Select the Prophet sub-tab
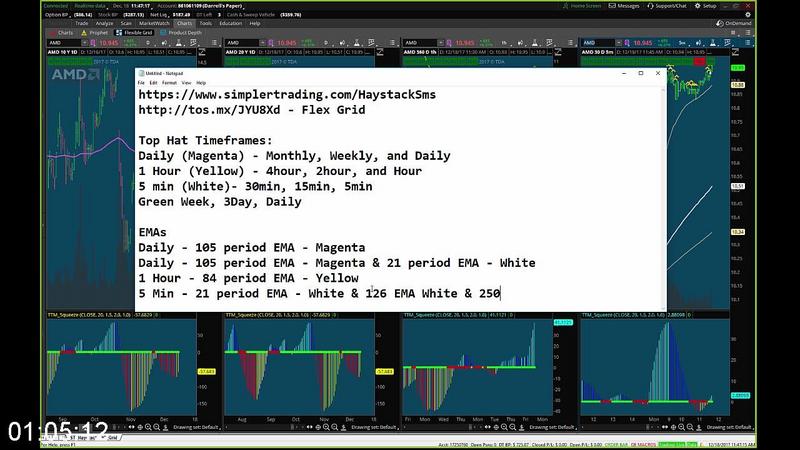Viewport: 800px width, 450px height. (x=95, y=33)
